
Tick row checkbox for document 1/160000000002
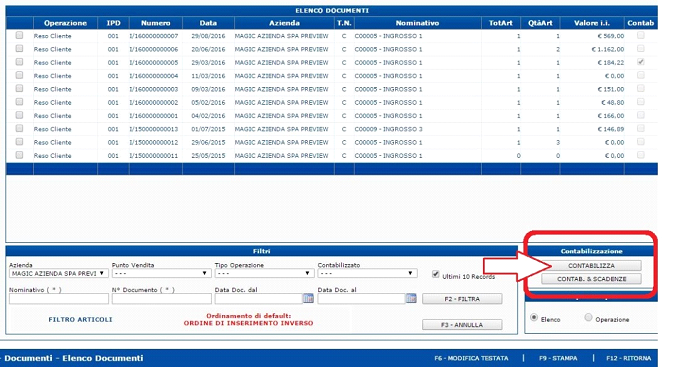click(x=19, y=102)
